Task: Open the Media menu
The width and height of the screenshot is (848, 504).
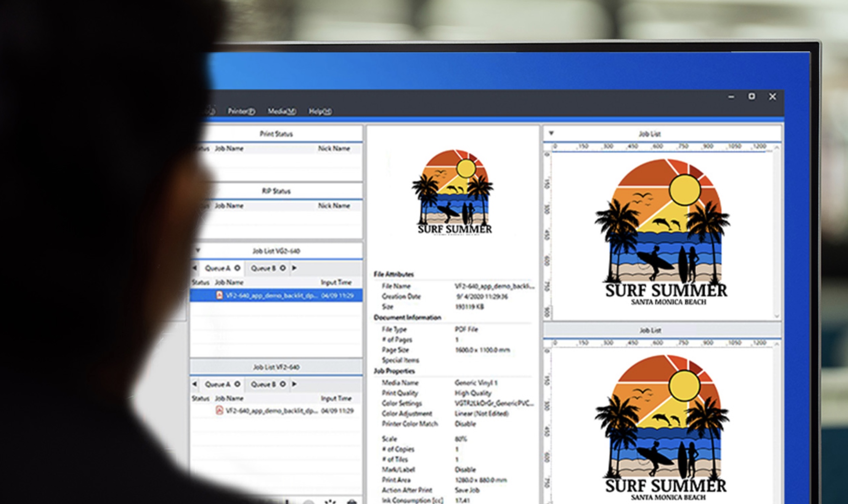Action: (x=281, y=111)
